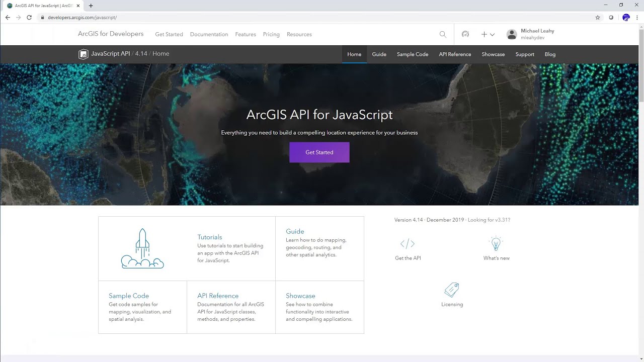
Task: Click the Get the API label
Action: pyautogui.click(x=408, y=258)
